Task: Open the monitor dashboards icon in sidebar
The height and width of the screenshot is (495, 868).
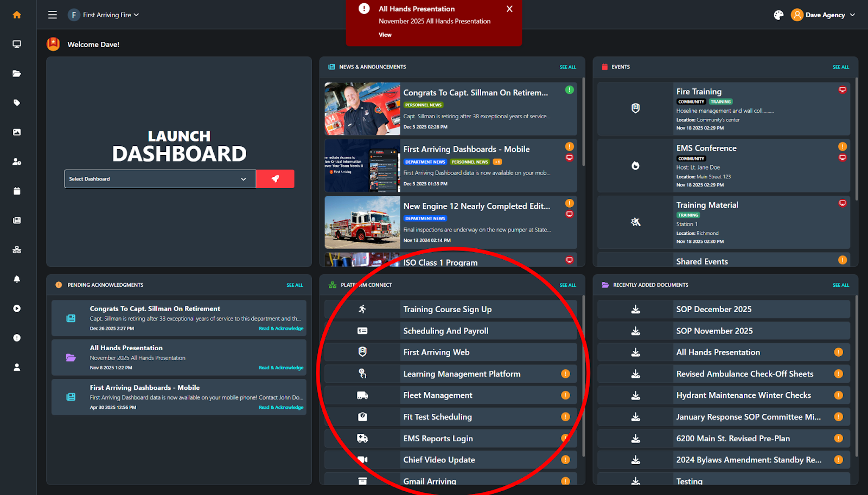Action: pyautogui.click(x=17, y=44)
